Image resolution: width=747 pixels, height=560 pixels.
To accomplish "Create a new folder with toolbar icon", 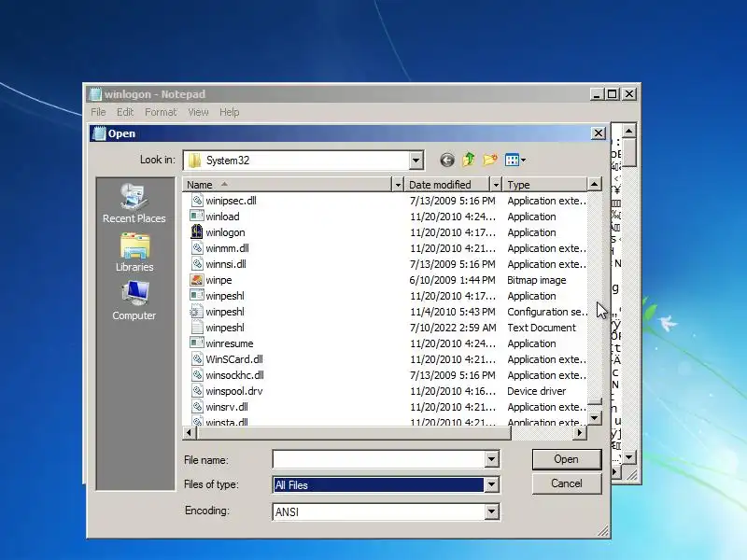I will tap(490, 160).
